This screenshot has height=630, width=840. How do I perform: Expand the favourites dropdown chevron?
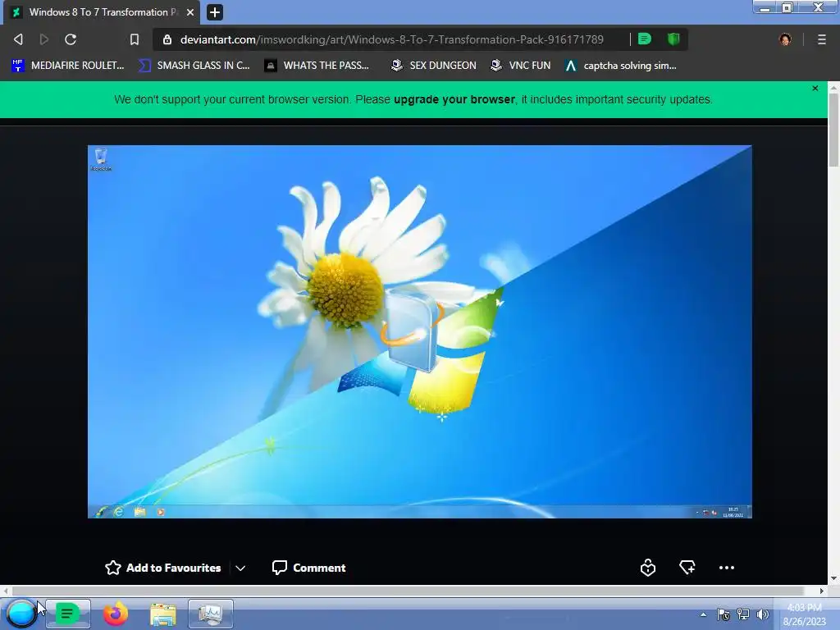[240, 568]
